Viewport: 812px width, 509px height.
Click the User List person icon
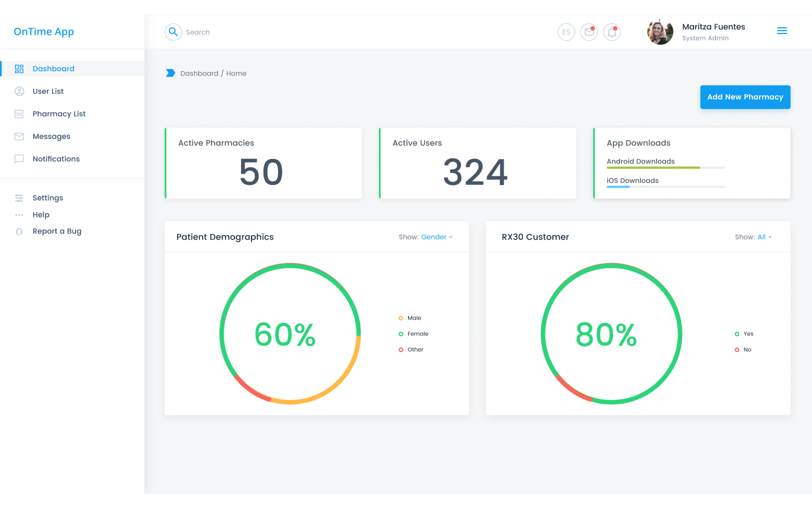point(19,91)
